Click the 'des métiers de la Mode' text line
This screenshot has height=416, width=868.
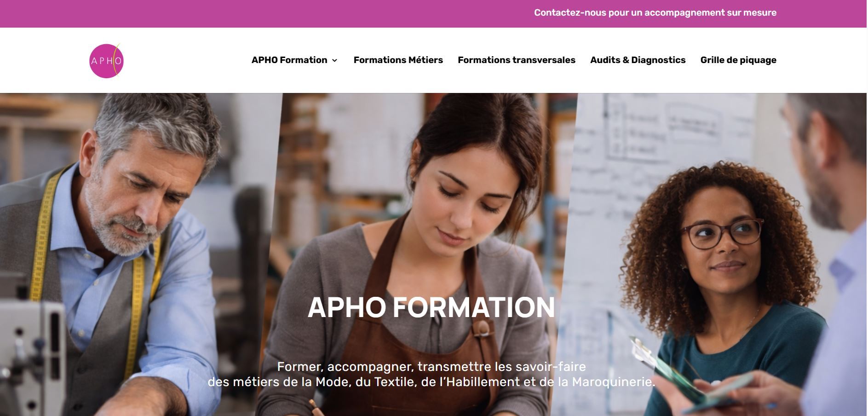tap(431, 382)
